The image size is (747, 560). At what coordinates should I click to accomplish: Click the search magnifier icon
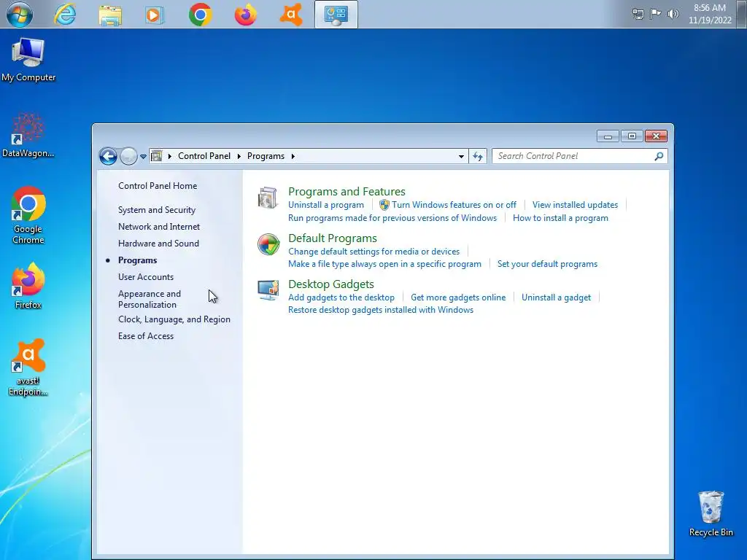tap(659, 156)
